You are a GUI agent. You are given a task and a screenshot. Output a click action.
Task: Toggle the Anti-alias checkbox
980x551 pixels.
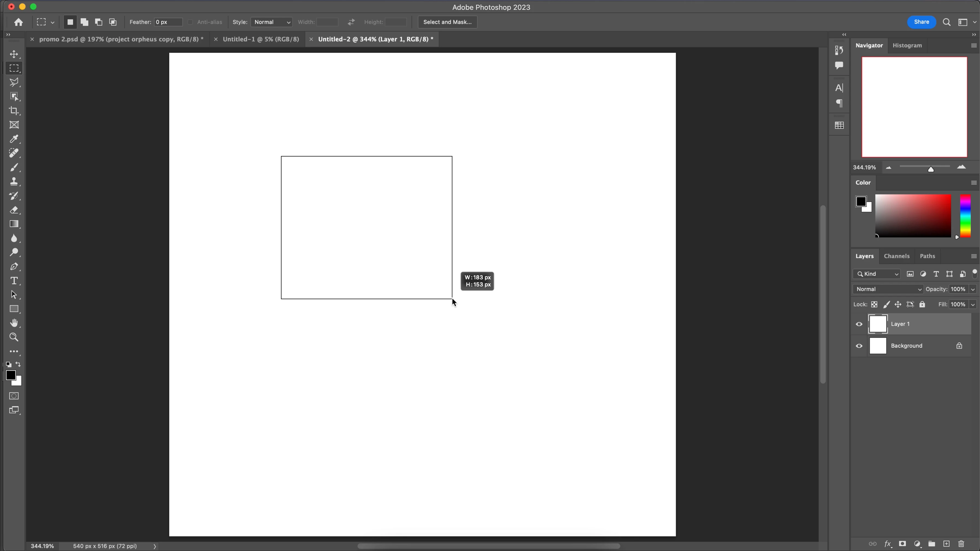click(190, 22)
